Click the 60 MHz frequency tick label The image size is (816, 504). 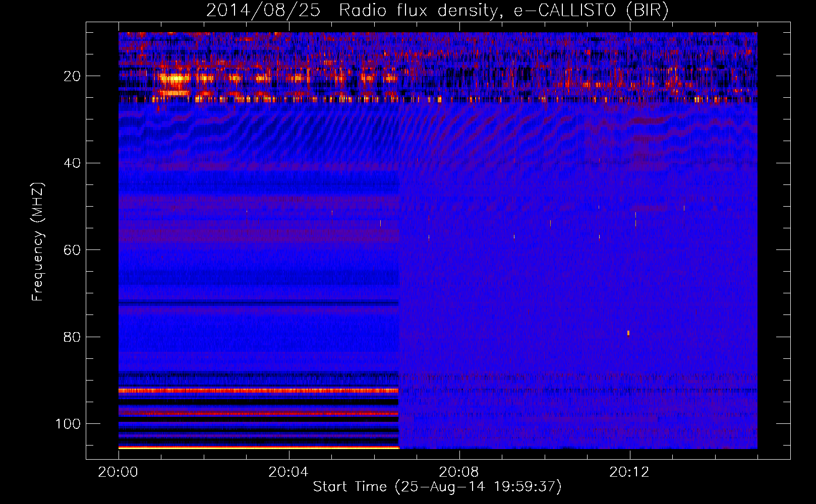(72, 250)
